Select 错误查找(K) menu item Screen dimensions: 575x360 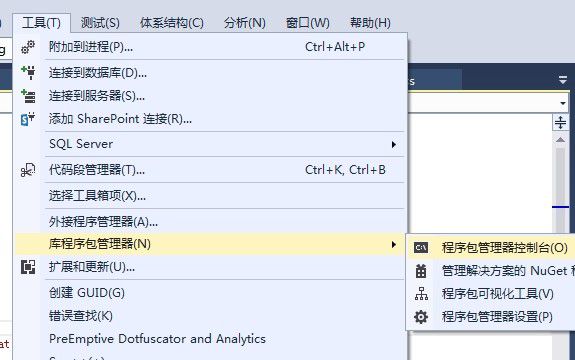[x=210, y=316]
